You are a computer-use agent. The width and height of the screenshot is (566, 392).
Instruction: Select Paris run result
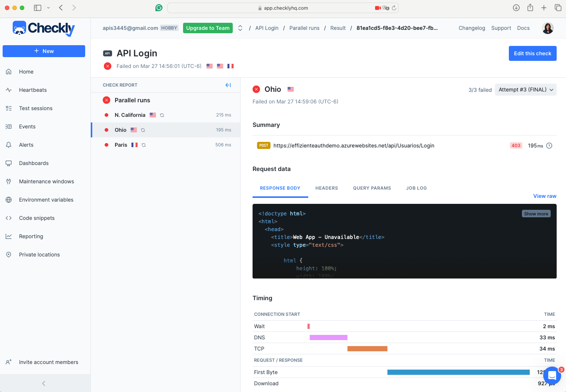[x=166, y=145]
